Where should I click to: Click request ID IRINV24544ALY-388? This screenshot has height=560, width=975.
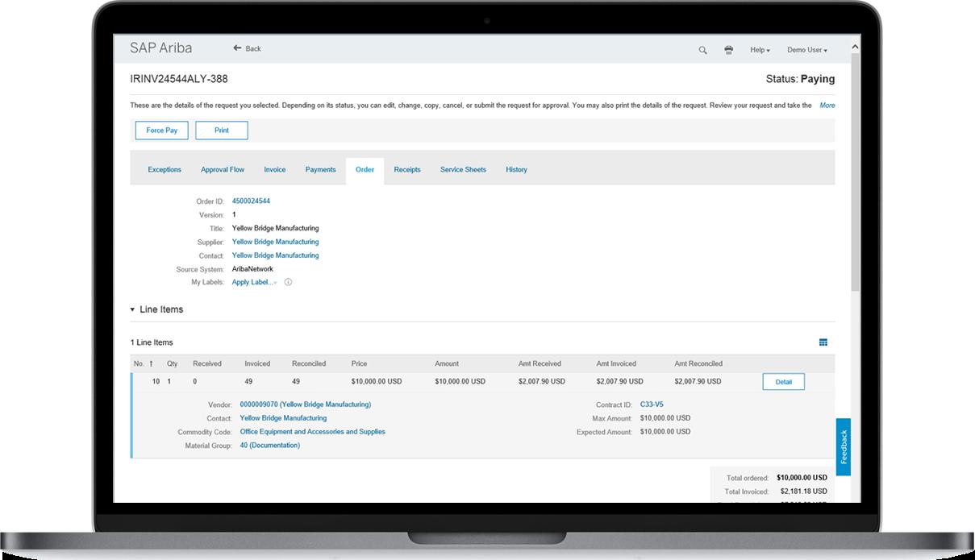point(178,79)
